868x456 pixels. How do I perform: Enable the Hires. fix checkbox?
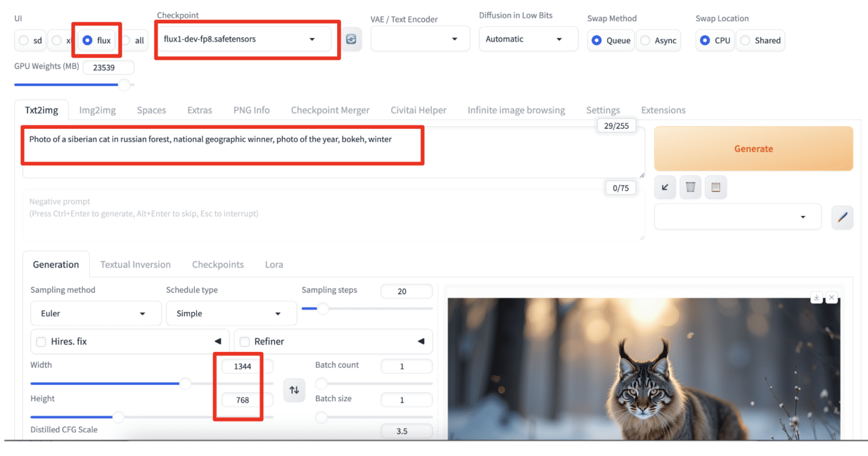click(42, 342)
